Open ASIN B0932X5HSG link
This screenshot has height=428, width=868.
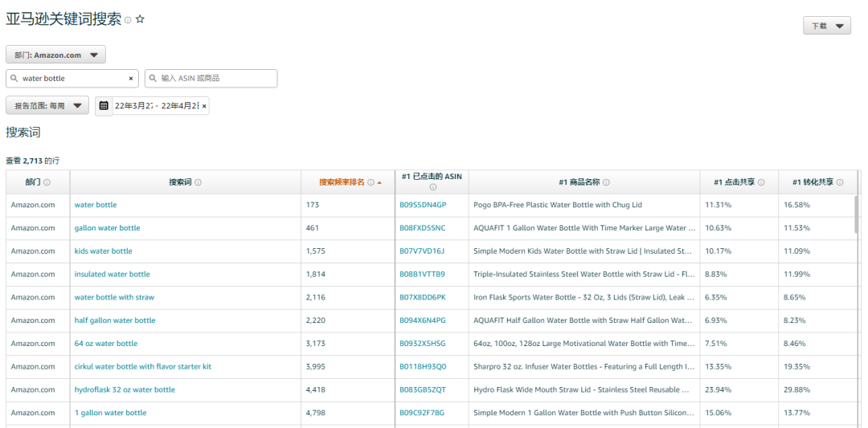pos(423,344)
